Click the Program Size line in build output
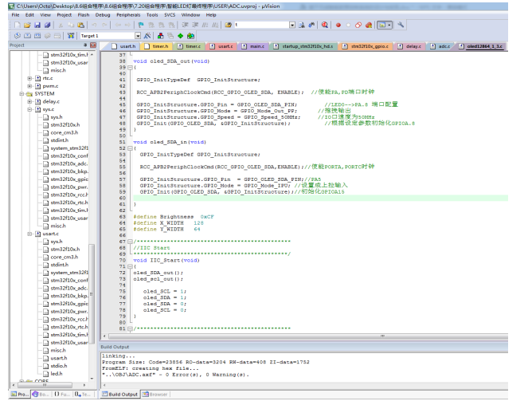The image size is (532, 405). coord(205,362)
